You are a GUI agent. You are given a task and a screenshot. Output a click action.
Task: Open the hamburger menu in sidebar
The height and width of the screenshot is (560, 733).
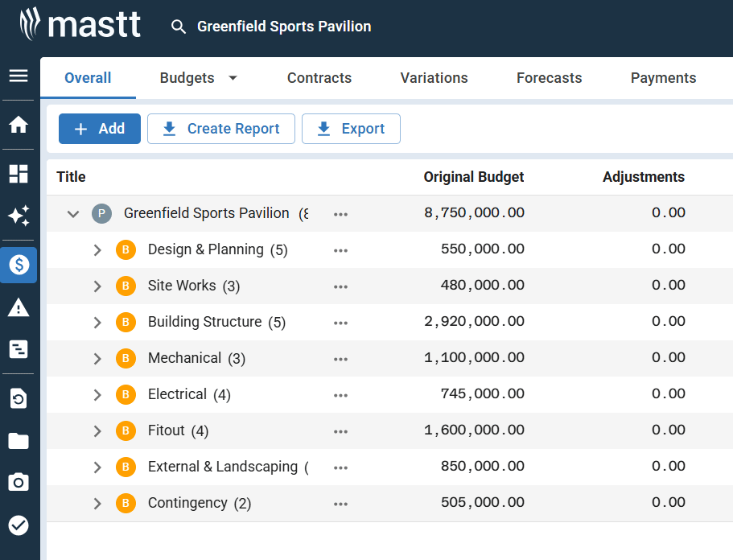(19, 76)
